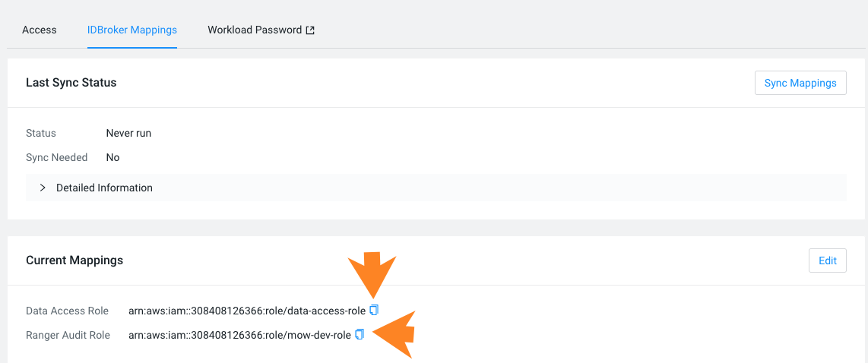
Task: Click the mow-dev-role ARN text
Action: 239,335
